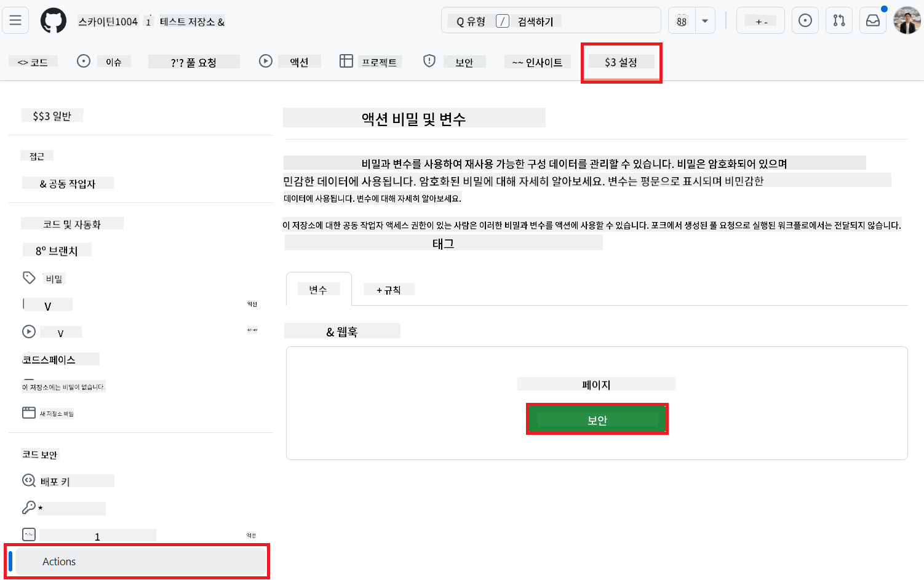Switch to the 코드 tab
The height and width of the screenshot is (580, 924).
point(33,62)
